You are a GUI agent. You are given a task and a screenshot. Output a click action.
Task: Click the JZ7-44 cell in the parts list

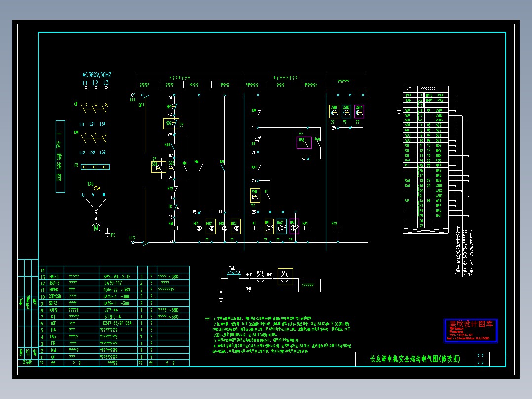[118, 310]
